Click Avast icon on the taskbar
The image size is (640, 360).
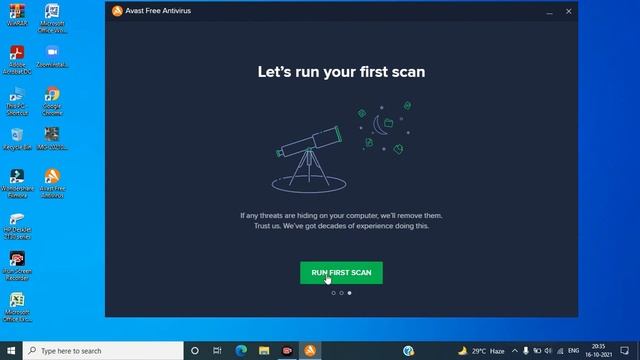click(310, 351)
